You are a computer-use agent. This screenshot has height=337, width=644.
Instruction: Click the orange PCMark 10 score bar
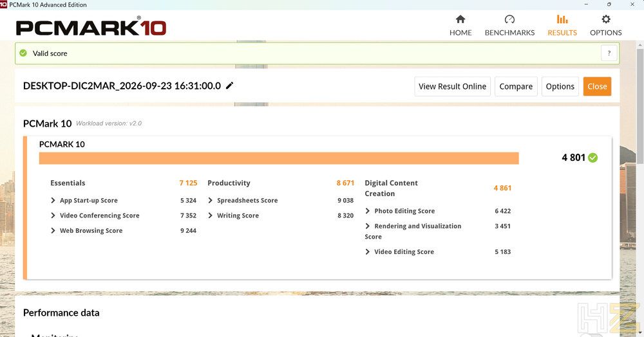(279, 158)
